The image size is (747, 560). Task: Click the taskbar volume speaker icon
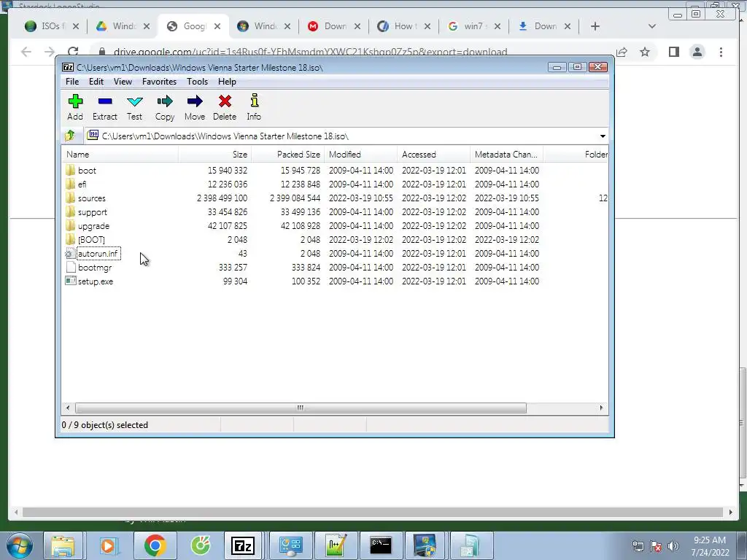tap(673, 546)
